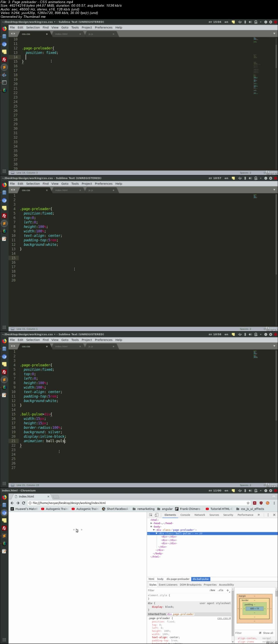Viewport: 278px width, 644px height.
Task: Collapse the page-preloader div node
Action: (154, 530)
